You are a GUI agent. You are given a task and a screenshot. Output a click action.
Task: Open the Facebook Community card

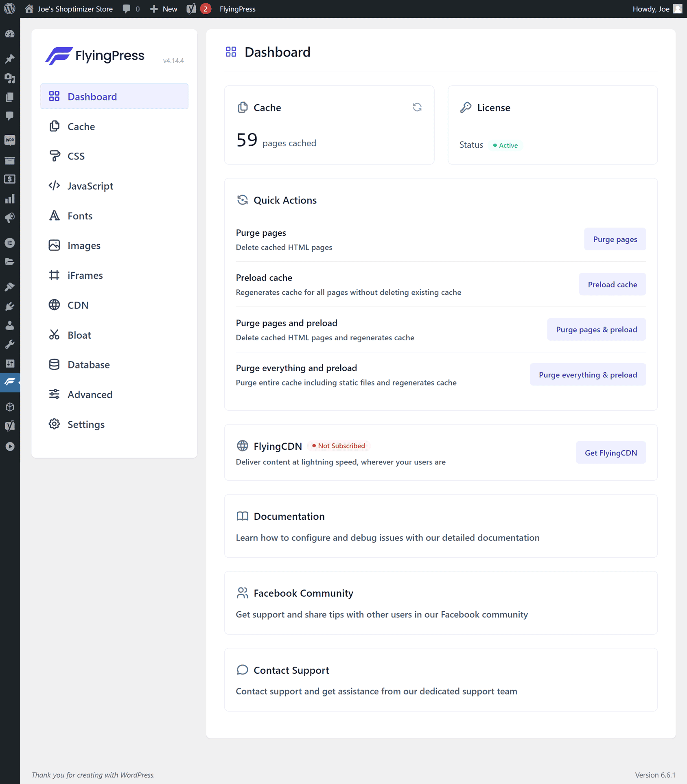pos(441,603)
